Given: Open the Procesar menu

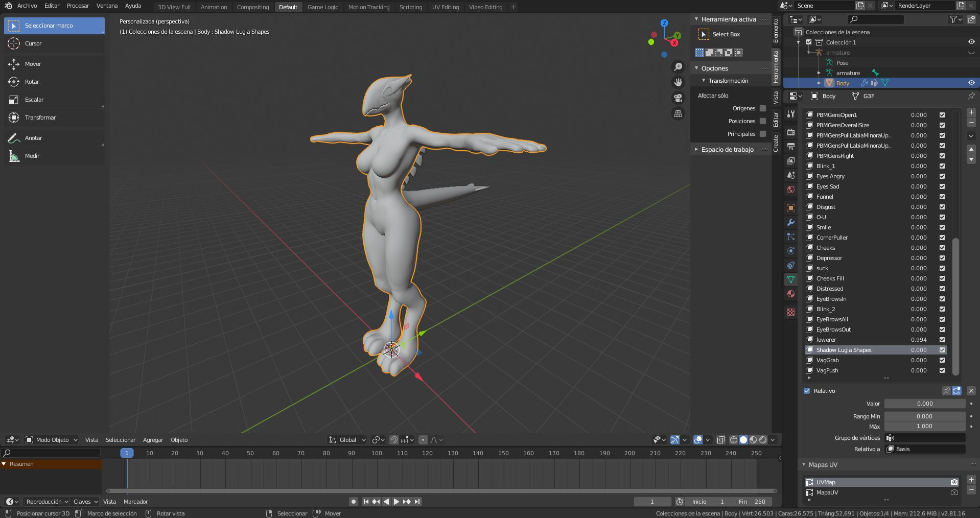Looking at the screenshot, I should [78, 6].
